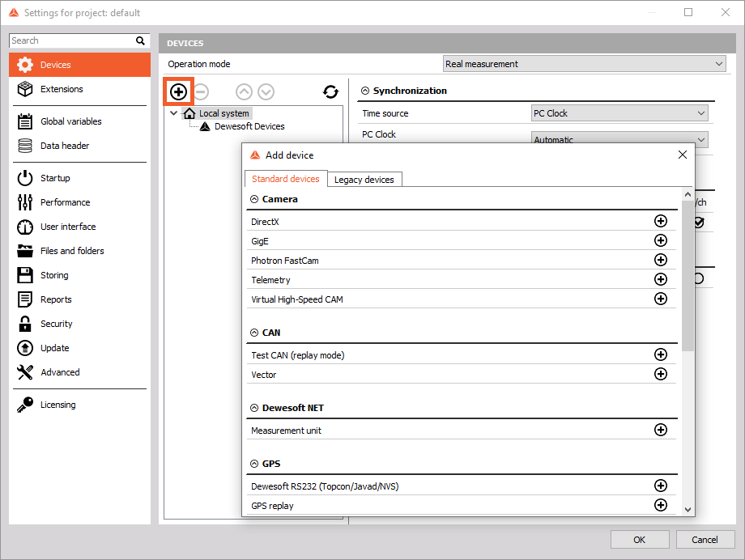The height and width of the screenshot is (560, 745).
Task: Open the Devices settings section
Action: point(80,65)
